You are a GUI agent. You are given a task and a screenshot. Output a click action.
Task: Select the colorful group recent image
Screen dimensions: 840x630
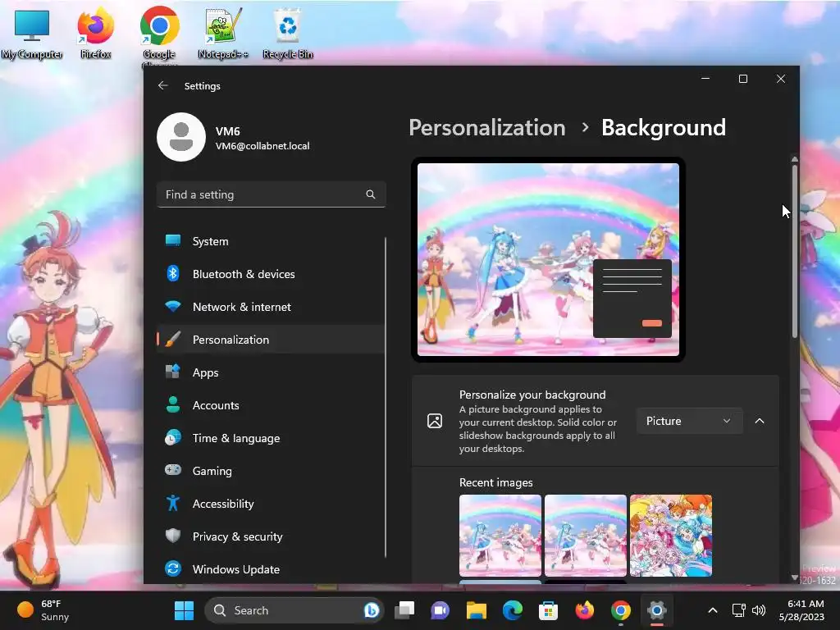coord(671,536)
